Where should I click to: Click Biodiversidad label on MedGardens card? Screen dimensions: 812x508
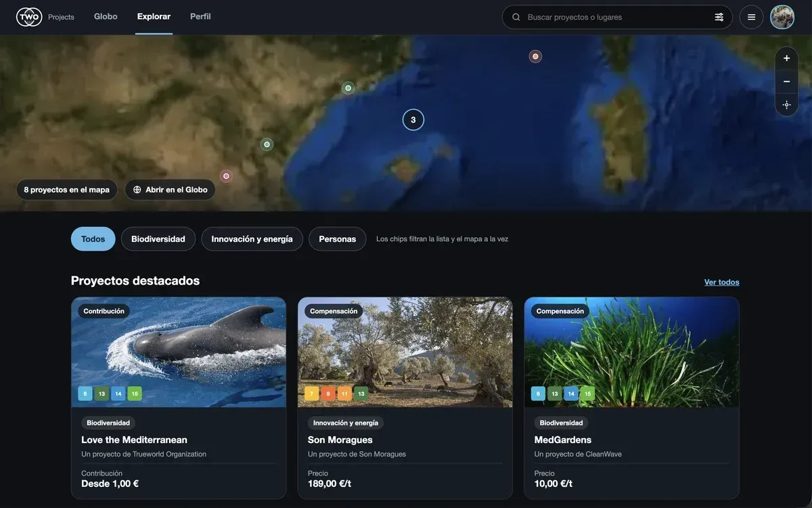[x=562, y=423]
